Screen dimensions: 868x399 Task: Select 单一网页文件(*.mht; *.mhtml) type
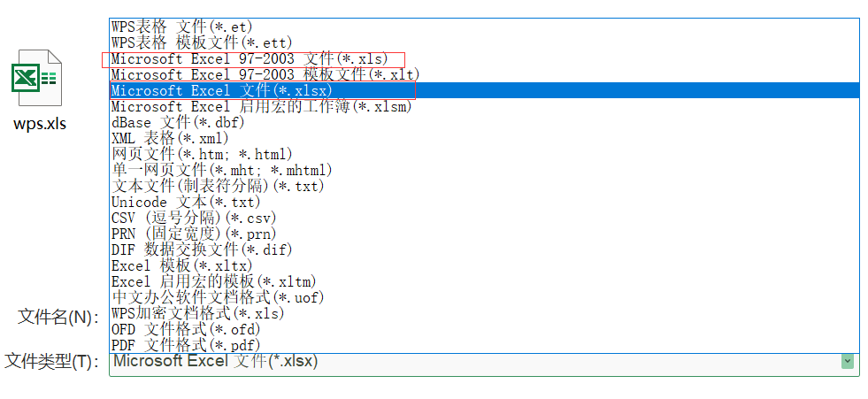[x=484, y=170]
